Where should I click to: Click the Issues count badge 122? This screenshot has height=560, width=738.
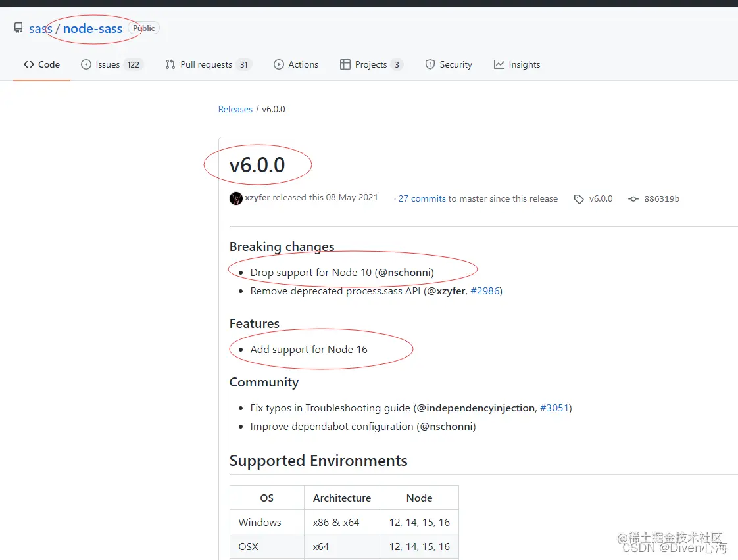click(x=134, y=65)
